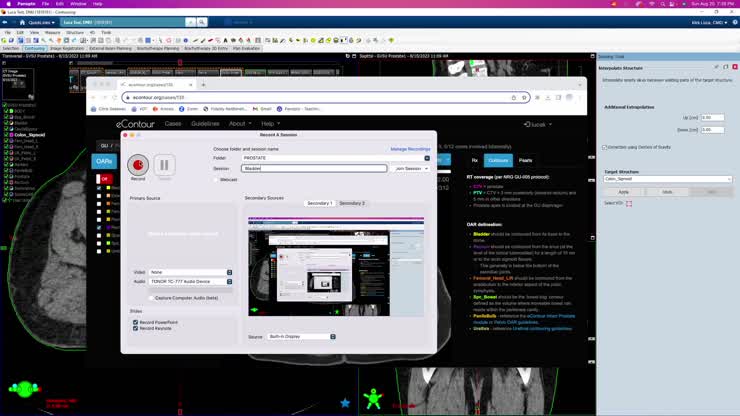
Task: Click the blue square tool in Eclipse toolbar
Action: tap(148, 41)
